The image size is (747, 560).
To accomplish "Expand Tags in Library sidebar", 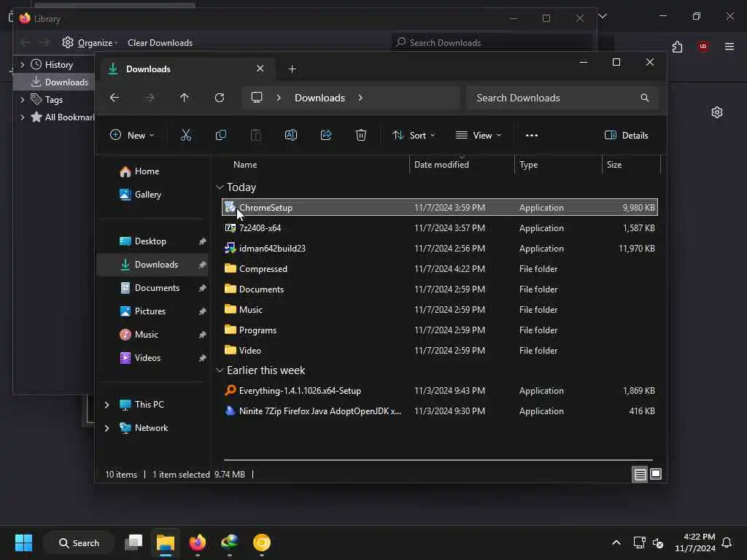I will (22, 99).
